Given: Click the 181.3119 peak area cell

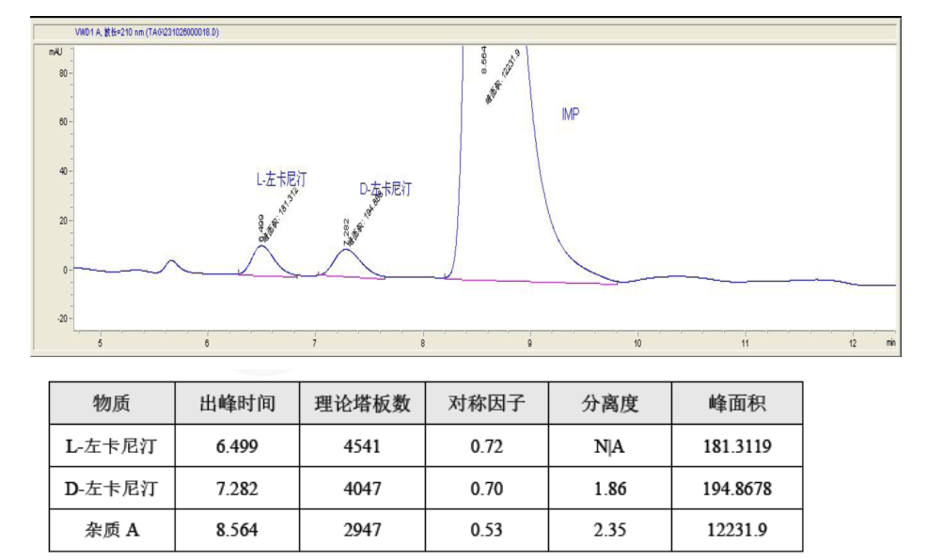Looking at the screenshot, I should click(737, 446).
